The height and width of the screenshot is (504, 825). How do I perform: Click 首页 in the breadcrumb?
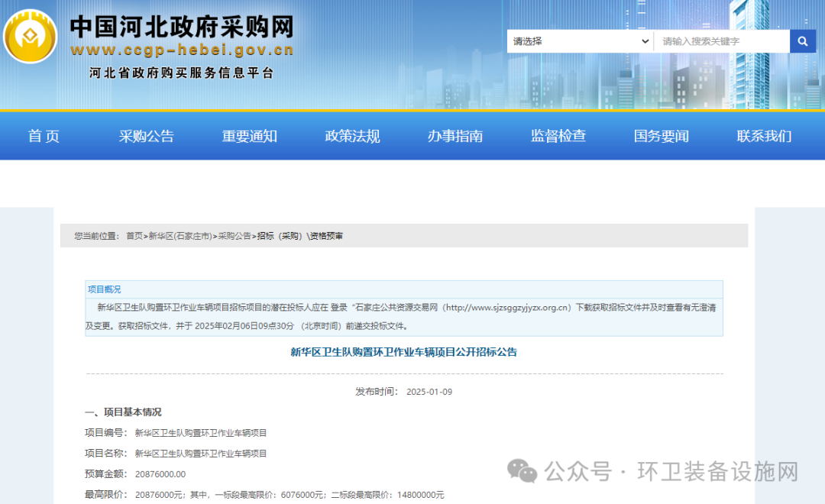click(x=134, y=236)
